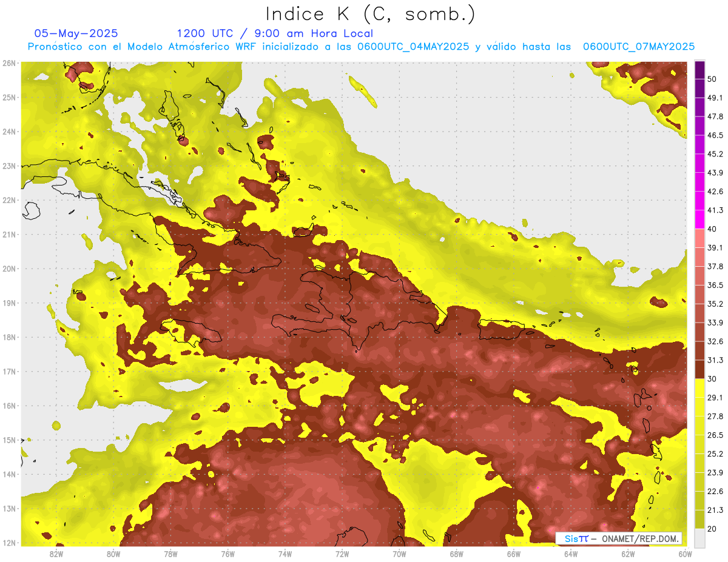
Task: Click the latitude label '18N'
Action: pos(9,337)
